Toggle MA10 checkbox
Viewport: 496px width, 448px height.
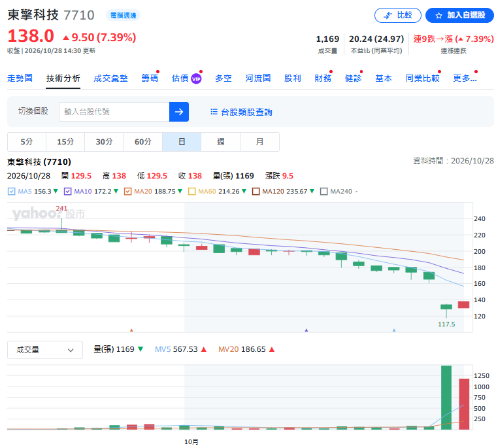tap(67, 192)
